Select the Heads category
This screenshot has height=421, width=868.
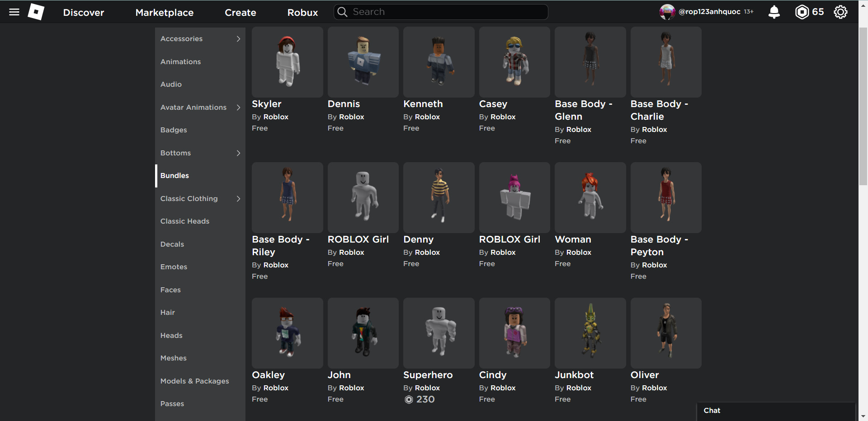(x=200, y=336)
